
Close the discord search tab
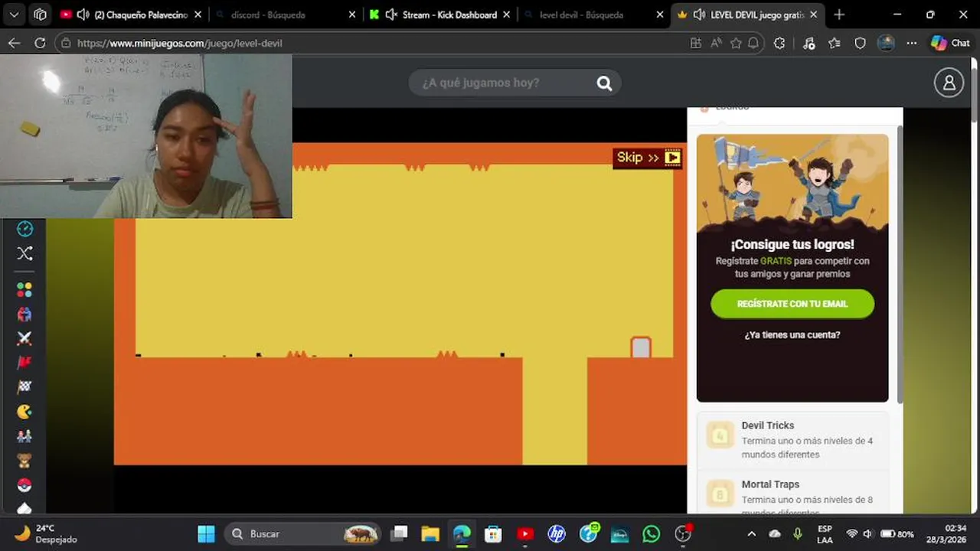[352, 15]
